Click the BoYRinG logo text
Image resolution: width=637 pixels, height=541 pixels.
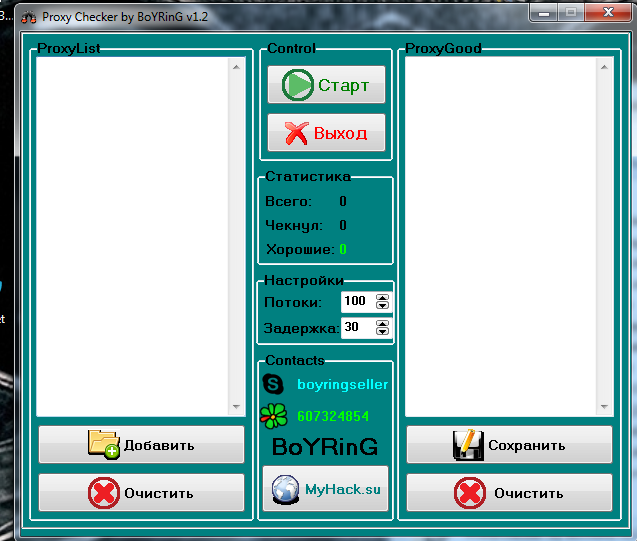[x=325, y=447]
